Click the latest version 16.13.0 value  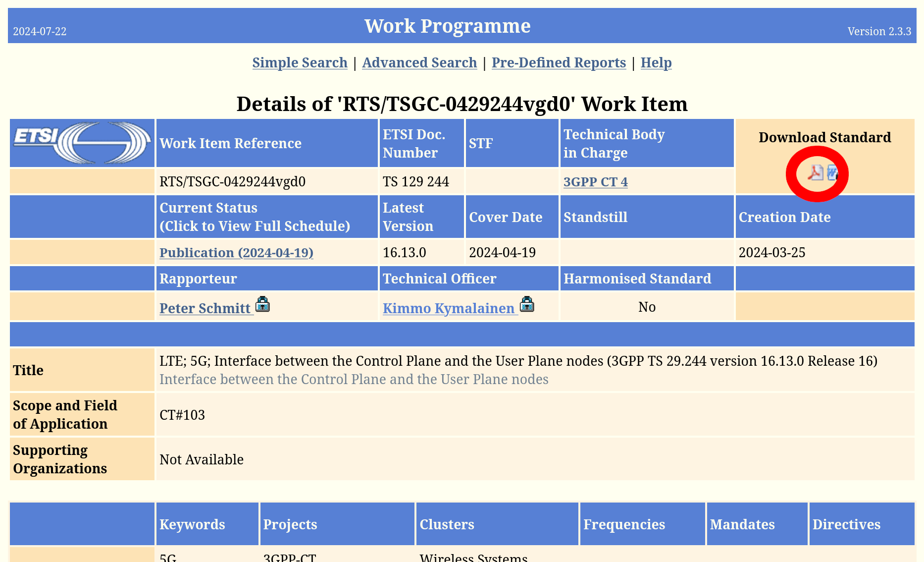click(x=404, y=253)
